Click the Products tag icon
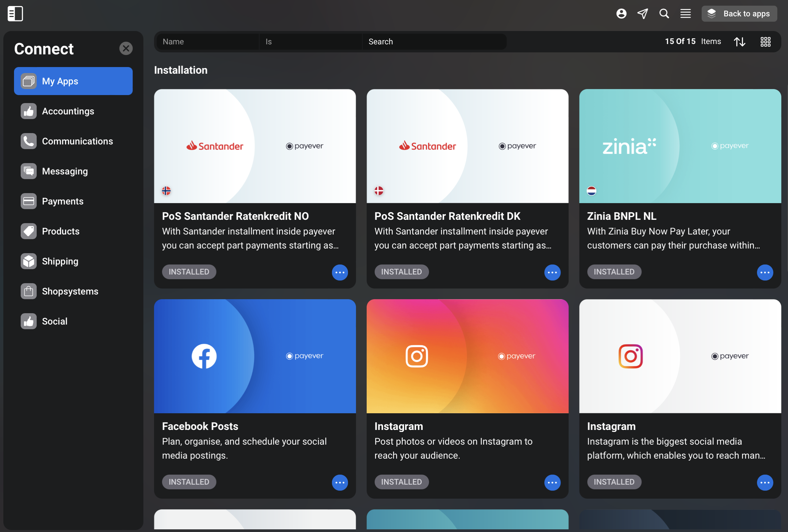Image resolution: width=788 pixels, height=532 pixels. (x=28, y=231)
